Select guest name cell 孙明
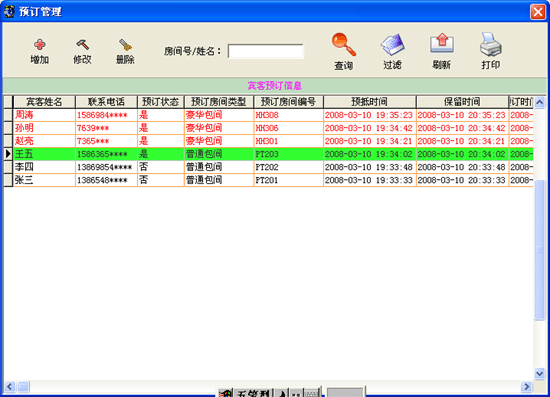The height and width of the screenshot is (397, 550). (x=44, y=128)
